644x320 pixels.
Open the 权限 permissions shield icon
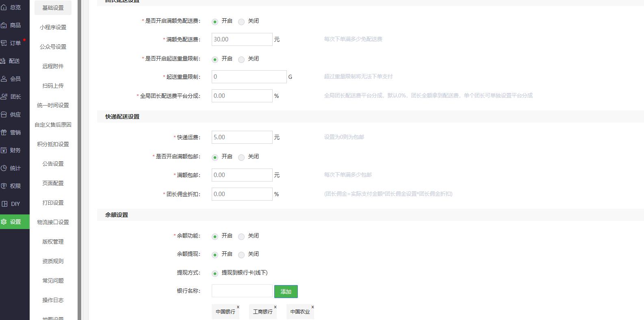4,186
